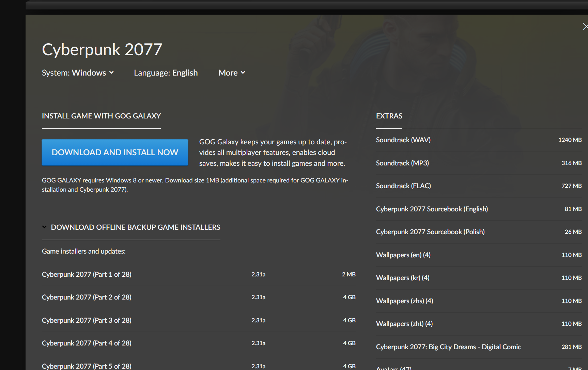Click Download and Install Now button
The width and height of the screenshot is (588, 370).
[x=115, y=152]
